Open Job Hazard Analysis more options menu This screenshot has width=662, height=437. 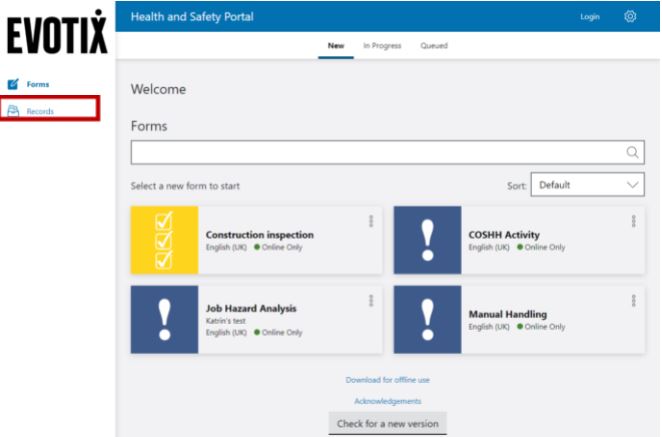pyautogui.click(x=371, y=300)
